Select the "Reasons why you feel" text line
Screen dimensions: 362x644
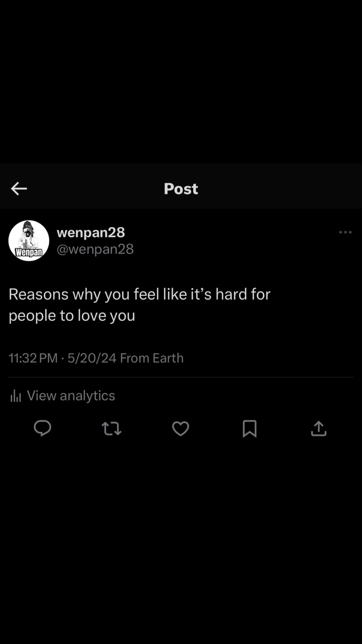(x=139, y=294)
